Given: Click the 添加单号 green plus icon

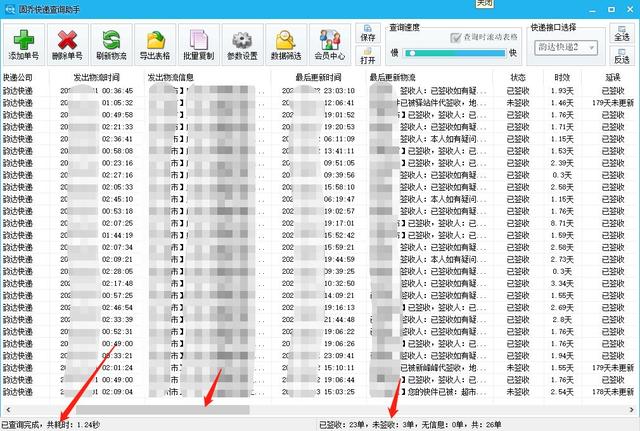Looking at the screenshot, I should 24,44.
